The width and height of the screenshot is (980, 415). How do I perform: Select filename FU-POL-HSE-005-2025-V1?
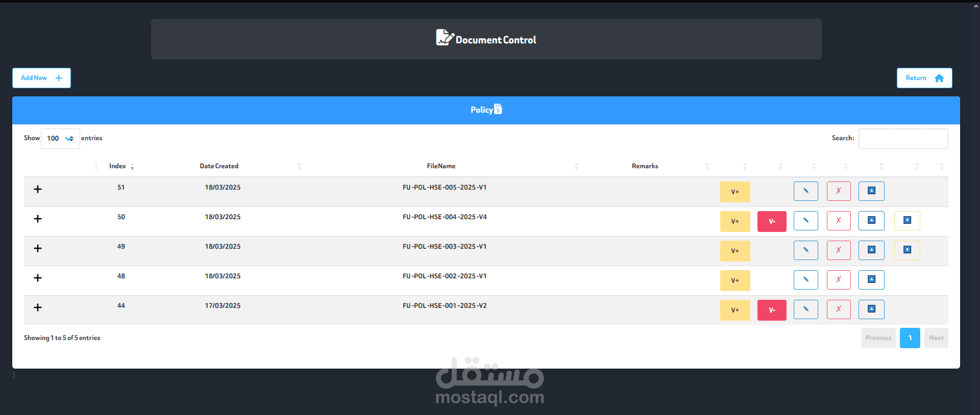(x=445, y=188)
